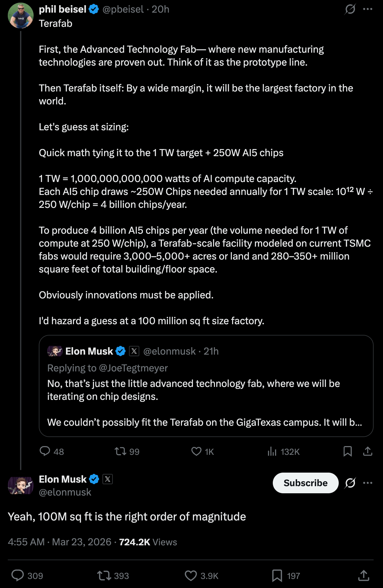383x588 pixels.
Task: Bookmark Elon Musk's reply with 197 bookmarks
Action: coord(277,575)
